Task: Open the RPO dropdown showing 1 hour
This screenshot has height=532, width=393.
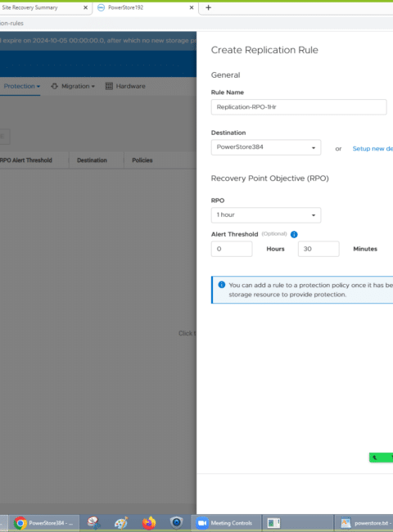Action: (x=266, y=215)
